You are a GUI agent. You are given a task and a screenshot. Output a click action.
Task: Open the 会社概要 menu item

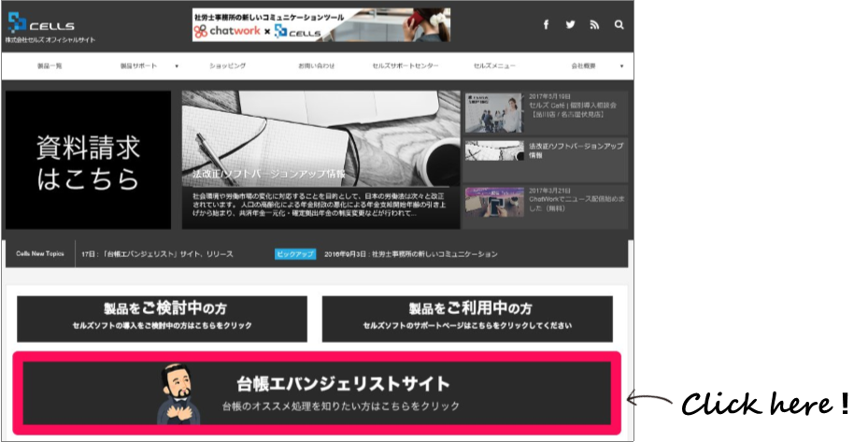click(x=583, y=66)
